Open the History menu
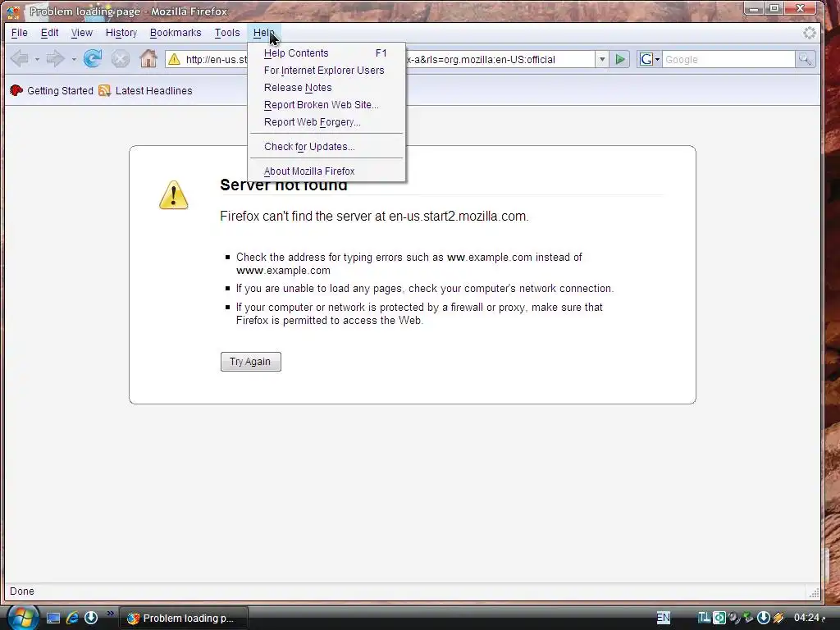Viewport: 840px width, 630px height. pyautogui.click(x=121, y=33)
